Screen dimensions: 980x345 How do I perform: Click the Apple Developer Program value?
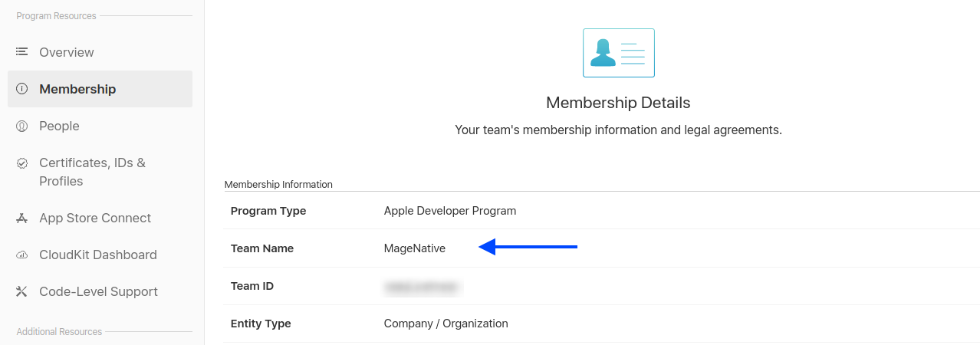pos(450,211)
